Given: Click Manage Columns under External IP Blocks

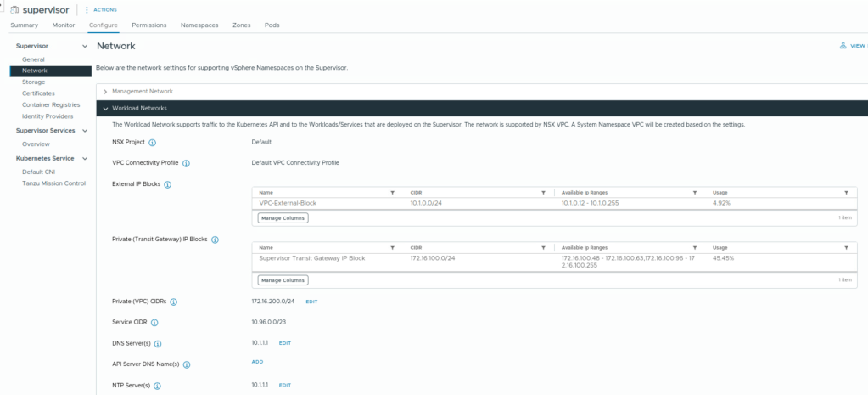Looking at the screenshot, I should point(283,218).
